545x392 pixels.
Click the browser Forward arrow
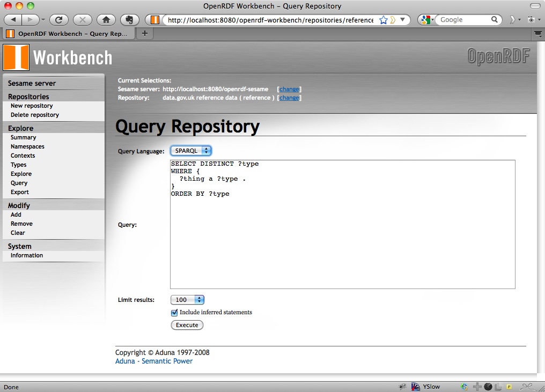click(30, 20)
